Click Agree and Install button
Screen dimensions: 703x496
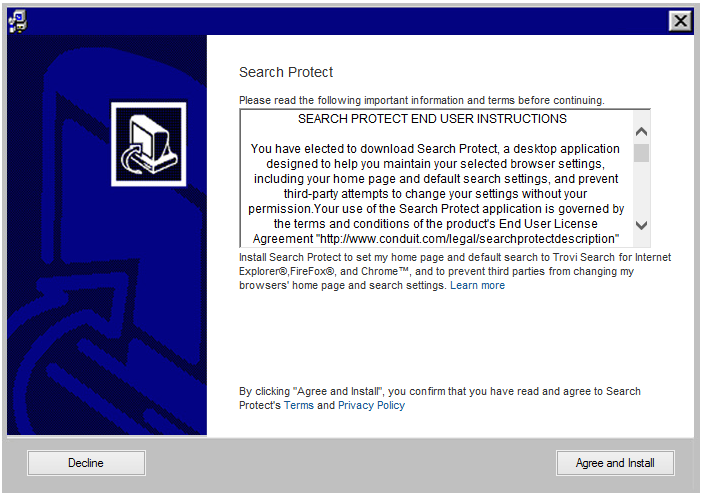[x=615, y=463]
